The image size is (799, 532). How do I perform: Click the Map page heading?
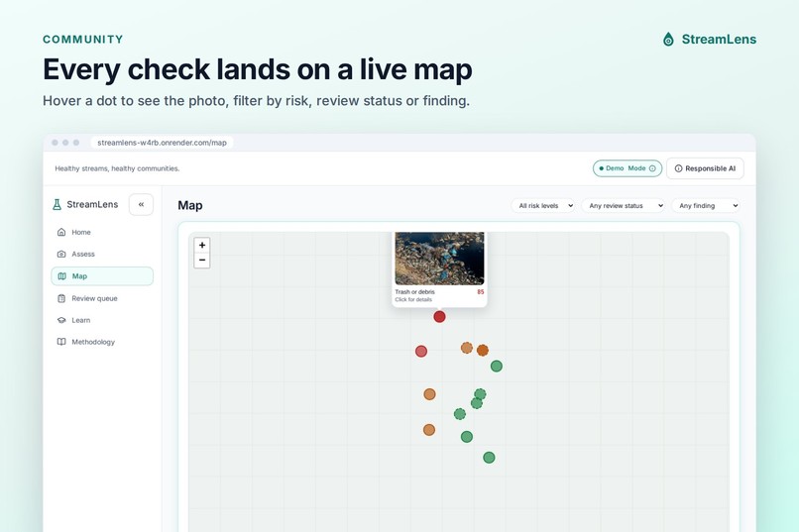coord(190,205)
